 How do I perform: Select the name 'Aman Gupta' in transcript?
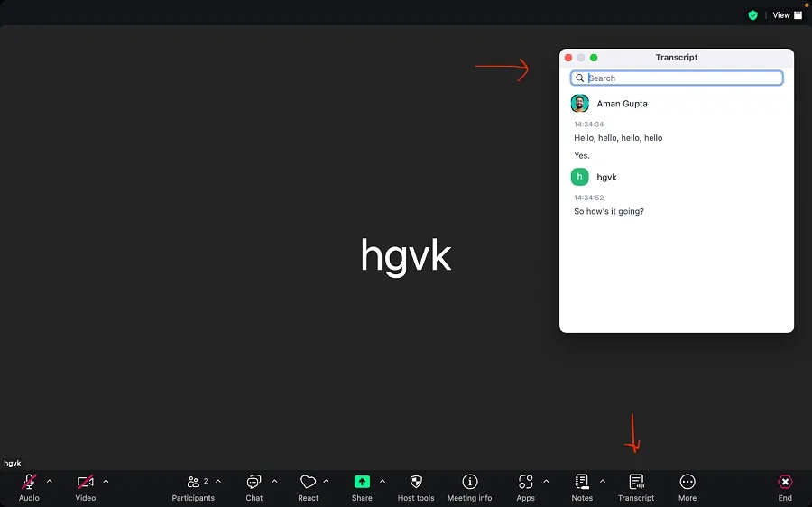622,104
